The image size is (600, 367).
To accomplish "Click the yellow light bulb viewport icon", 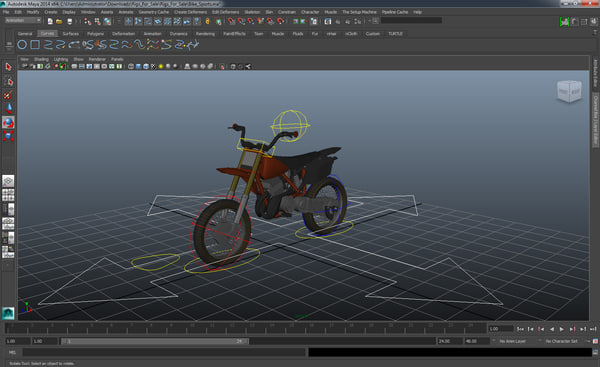I will point(161,67).
